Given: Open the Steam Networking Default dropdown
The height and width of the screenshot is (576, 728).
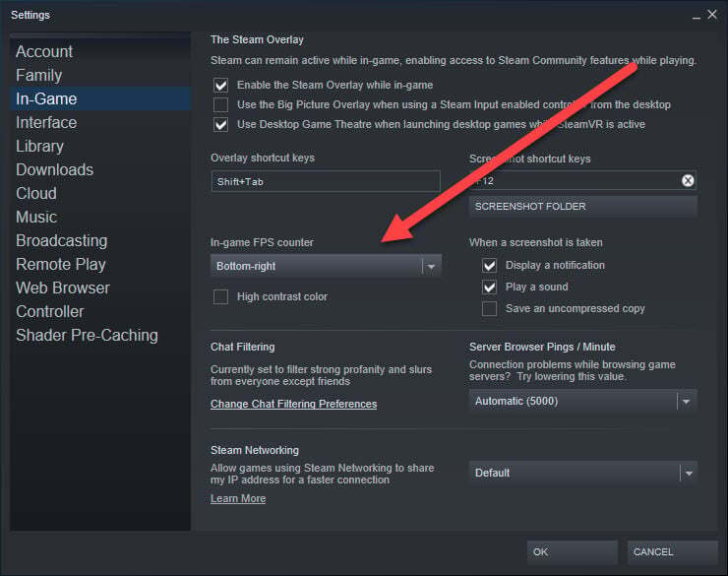Looking at the screenshot, I should (582, 473).
